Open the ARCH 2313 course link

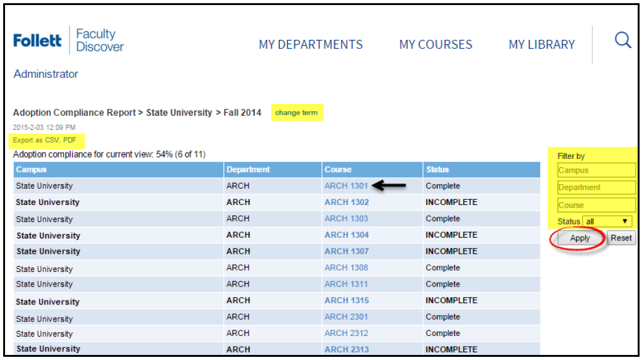(x=347, y=349)
